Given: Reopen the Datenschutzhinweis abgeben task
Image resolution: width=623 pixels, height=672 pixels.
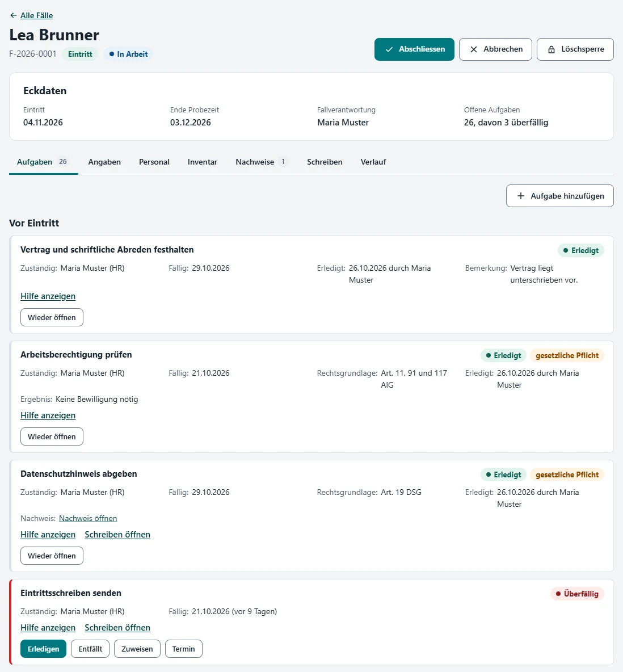Looking at the screenshot, I should [x=52, y=556].
